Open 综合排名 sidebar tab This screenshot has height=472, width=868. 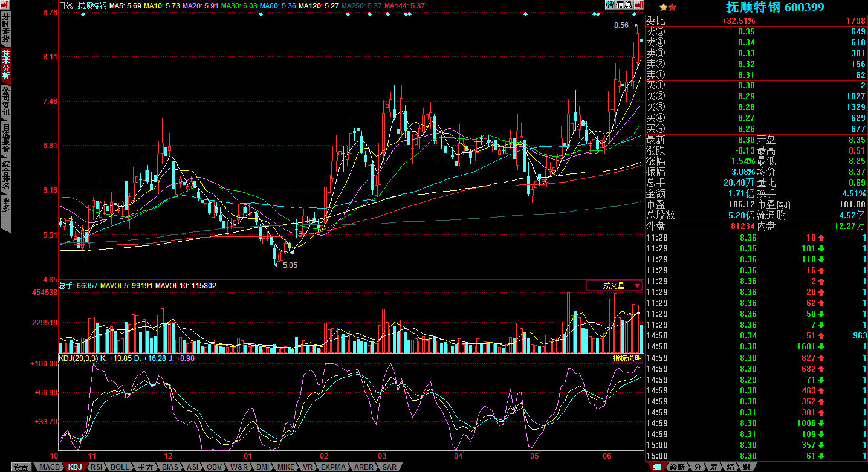pos(5,175)
